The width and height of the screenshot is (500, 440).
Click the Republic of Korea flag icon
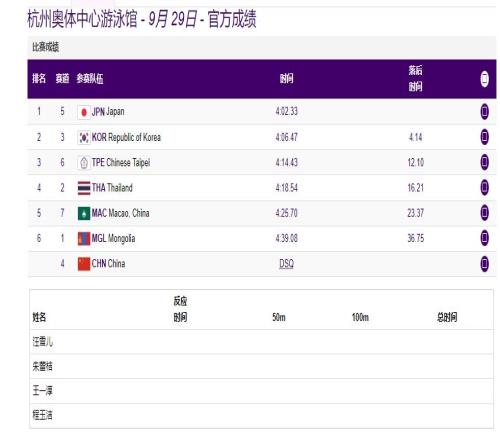coord(84,137)
